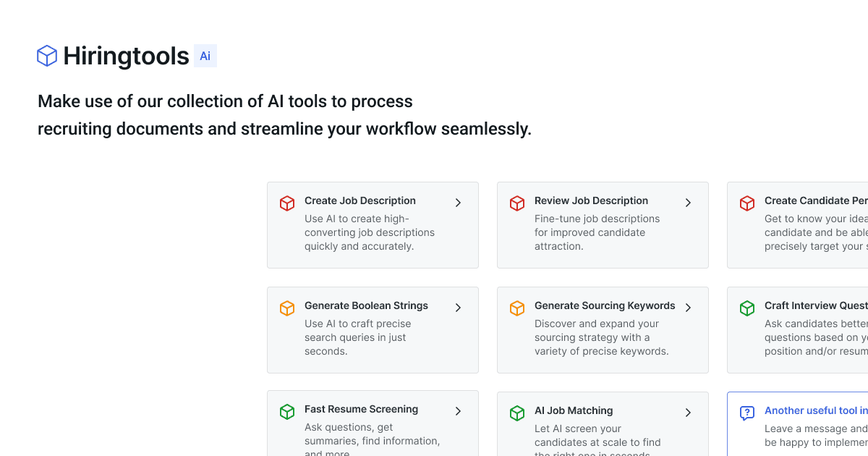Click the orange cube icon for Generate Sourcing Keywords
868x456 pixels.
tap(517, 308)
